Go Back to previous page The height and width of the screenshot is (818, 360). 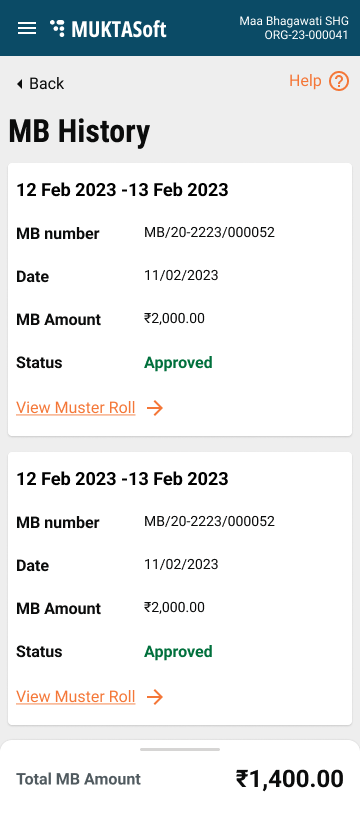[x=40, y=83]
